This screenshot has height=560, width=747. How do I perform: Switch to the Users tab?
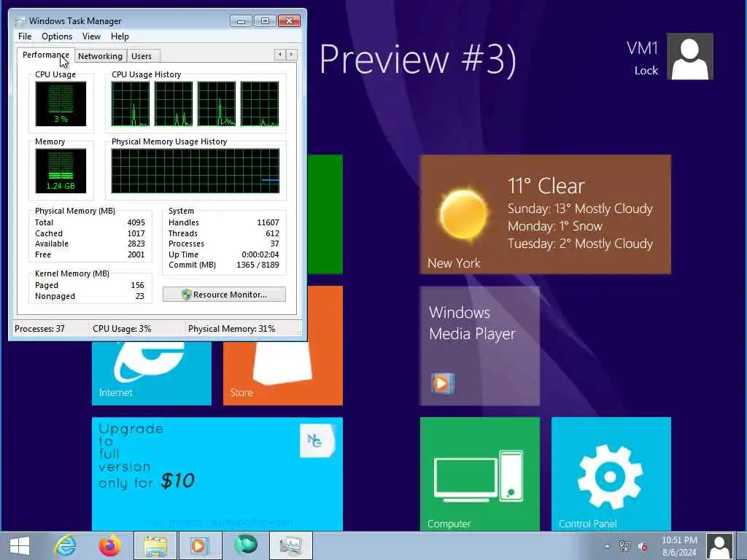142,56
